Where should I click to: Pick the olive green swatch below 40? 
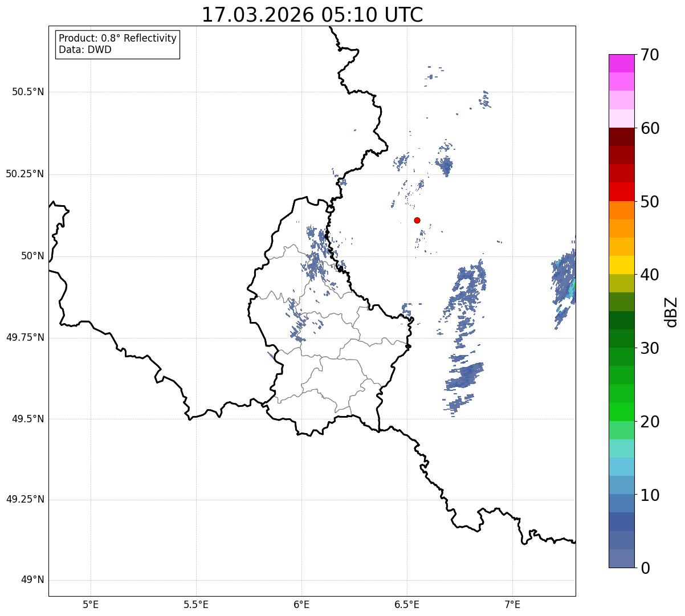click(621, 283)
